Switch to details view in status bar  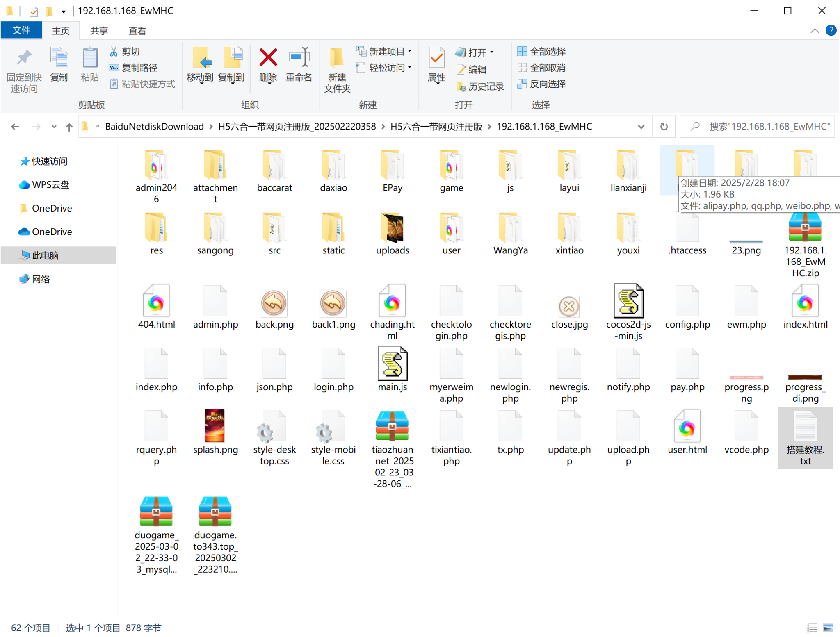pyautogui.click(x=812, y=628)
